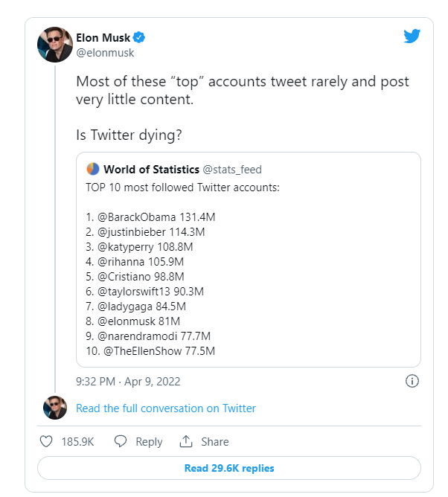Open Elon Musk's large profile picture
Screen dimensions: 448x497
point(55,45)
